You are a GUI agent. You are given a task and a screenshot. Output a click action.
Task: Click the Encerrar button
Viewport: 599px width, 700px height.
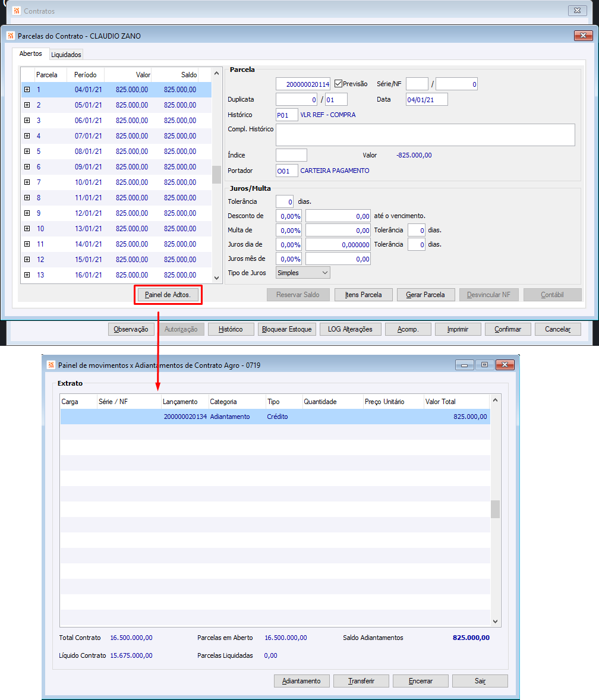421,681
